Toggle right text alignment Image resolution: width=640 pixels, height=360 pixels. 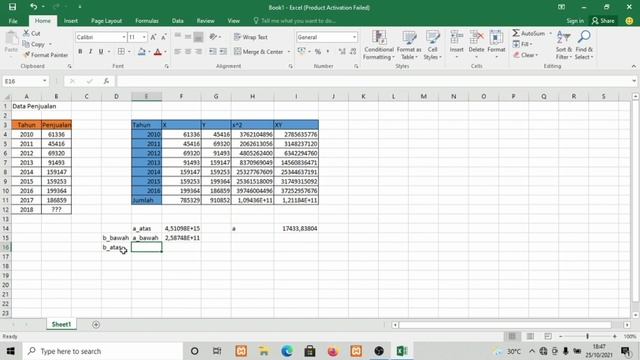click(x=198, y=52)
